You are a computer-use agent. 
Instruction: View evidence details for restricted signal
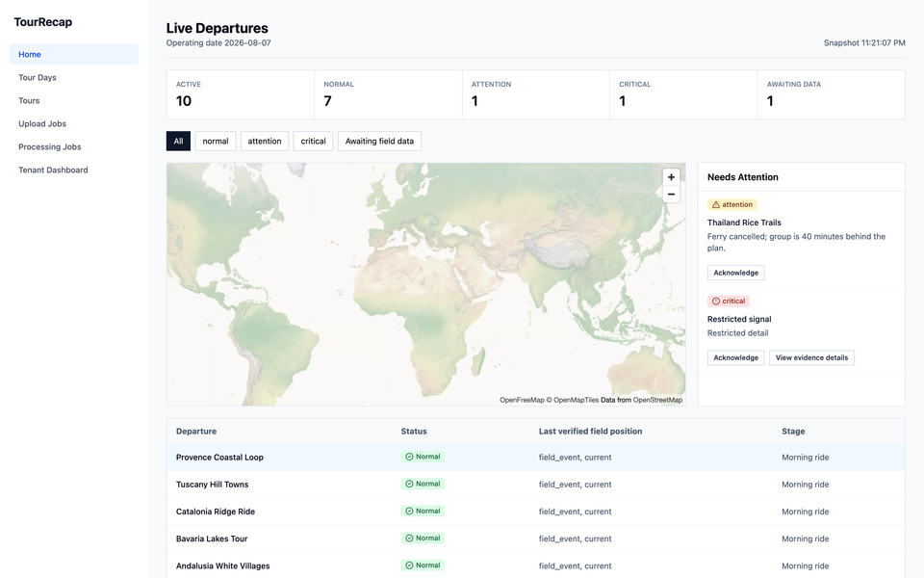coord(811,357)
